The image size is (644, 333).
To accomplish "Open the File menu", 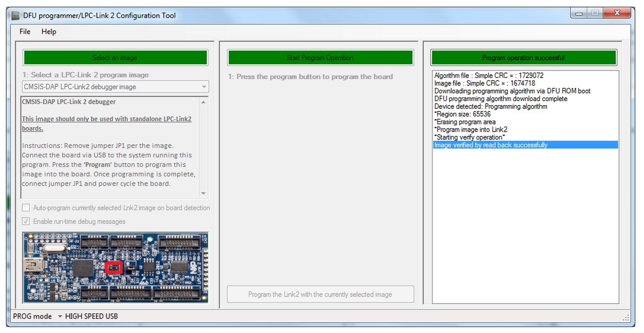I will (25, 32).
